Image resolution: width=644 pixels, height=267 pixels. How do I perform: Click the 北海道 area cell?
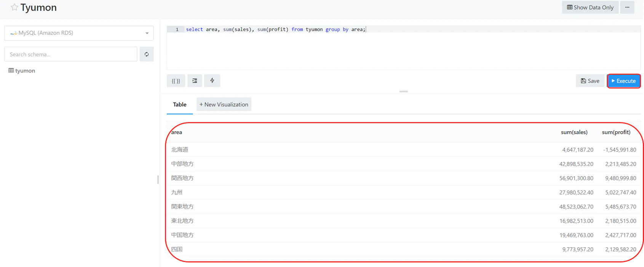180,150
